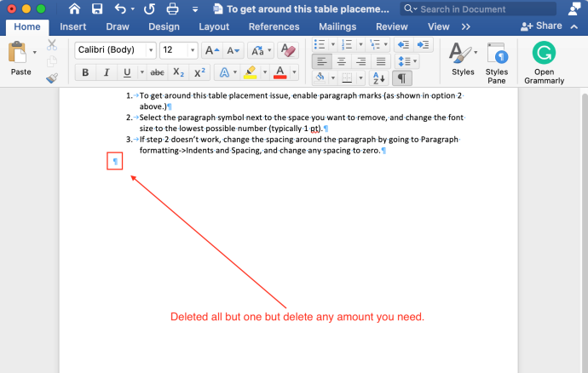Screen dimensions: 588x373
Task: Increase paragraph indent
Action: [x=424, y=44]
